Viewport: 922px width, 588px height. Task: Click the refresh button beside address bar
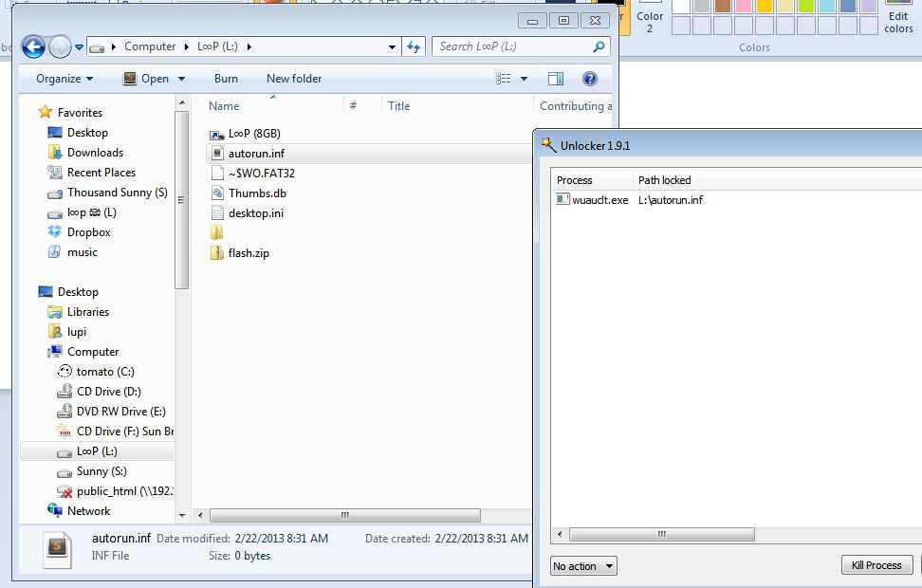[414, 46]
